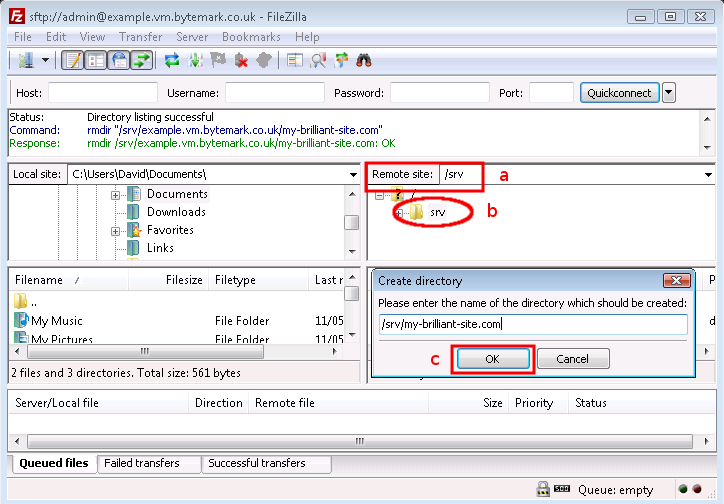
Task: Click the speed limits icon in status bar
Action: click(x=562, y=488)
